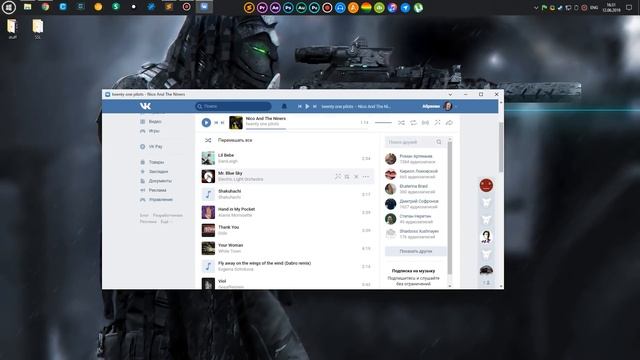Click in the header search field

pos(233,106)
